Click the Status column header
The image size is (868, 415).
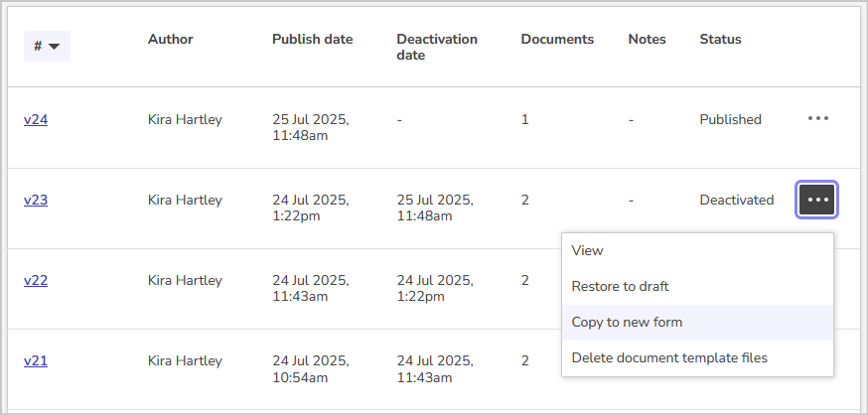720,40
